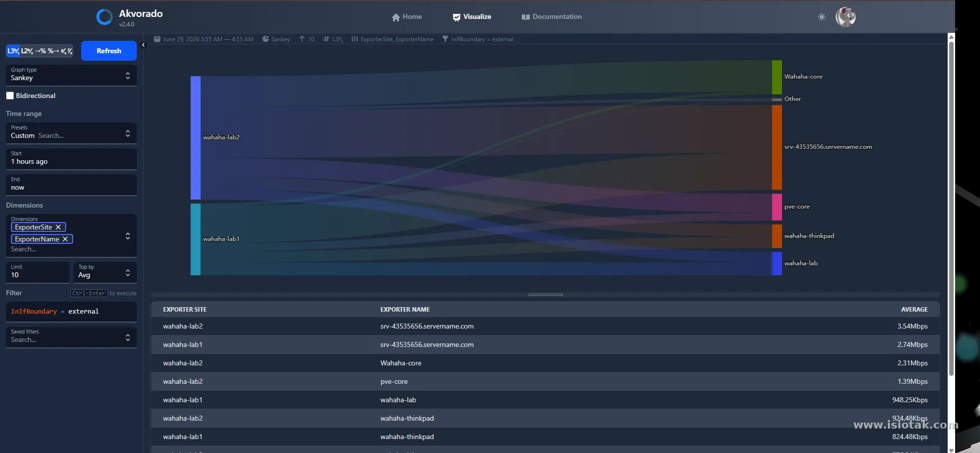
Task: Click the Refresh button
Action: (109, 51)
